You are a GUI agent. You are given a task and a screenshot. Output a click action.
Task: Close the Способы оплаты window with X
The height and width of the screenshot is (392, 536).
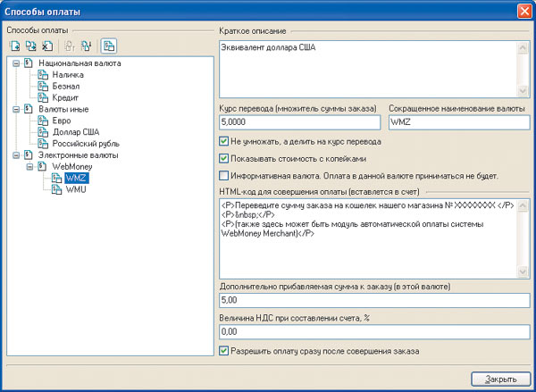tap(524, 12)
